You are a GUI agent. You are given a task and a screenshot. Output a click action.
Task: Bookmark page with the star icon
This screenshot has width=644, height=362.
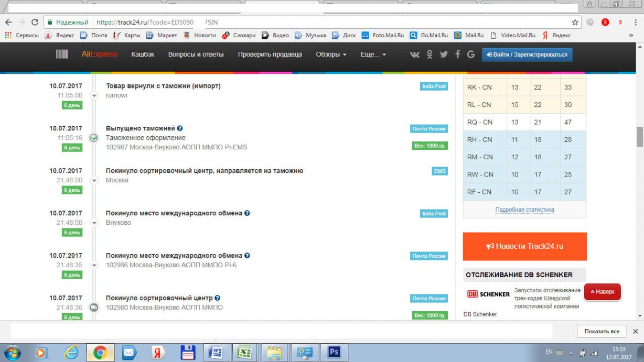pyautogui.click(x=575, y=23)
